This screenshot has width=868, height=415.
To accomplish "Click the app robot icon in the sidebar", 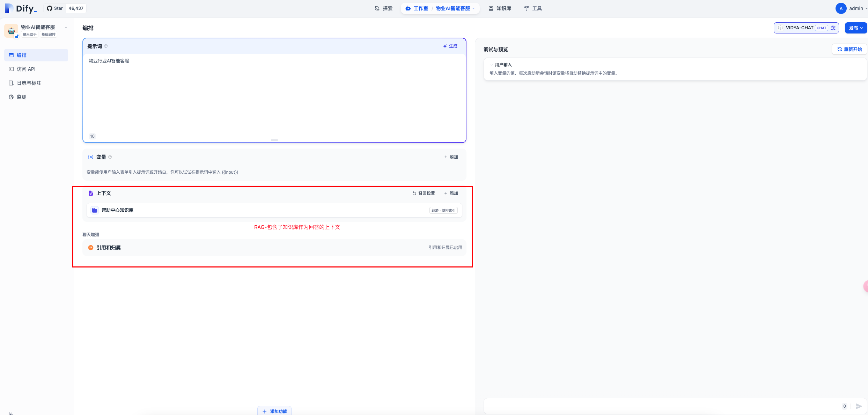I will coord(11,31).
